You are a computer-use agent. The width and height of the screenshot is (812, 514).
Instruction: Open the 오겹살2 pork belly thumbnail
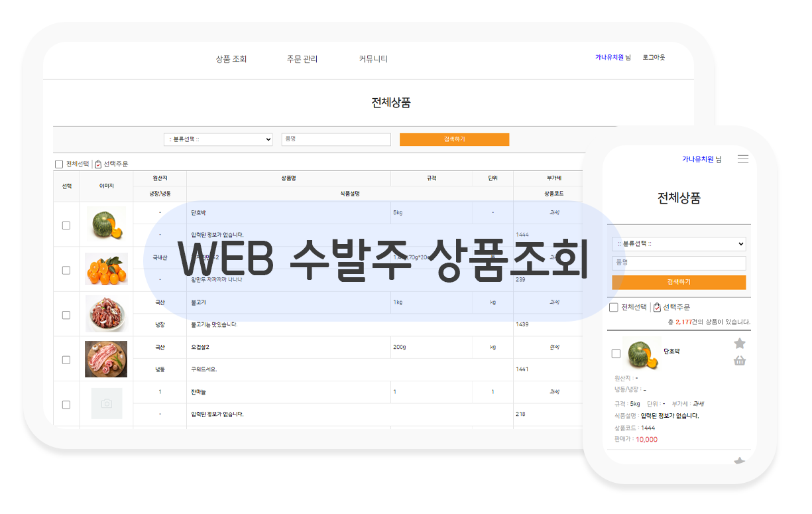point(106,359)
